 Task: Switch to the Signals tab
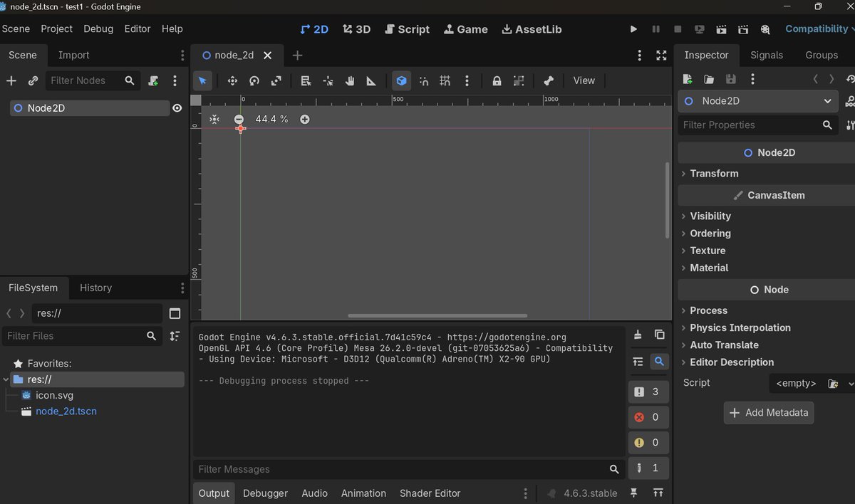point(767,55)
